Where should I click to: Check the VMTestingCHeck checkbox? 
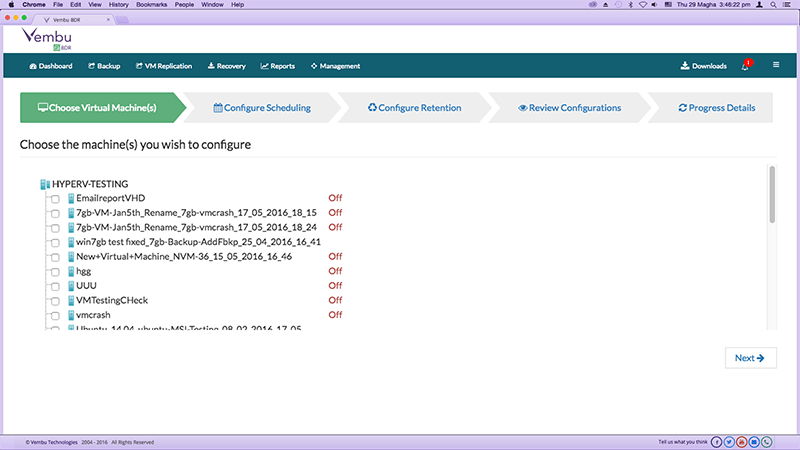[55, 302]
